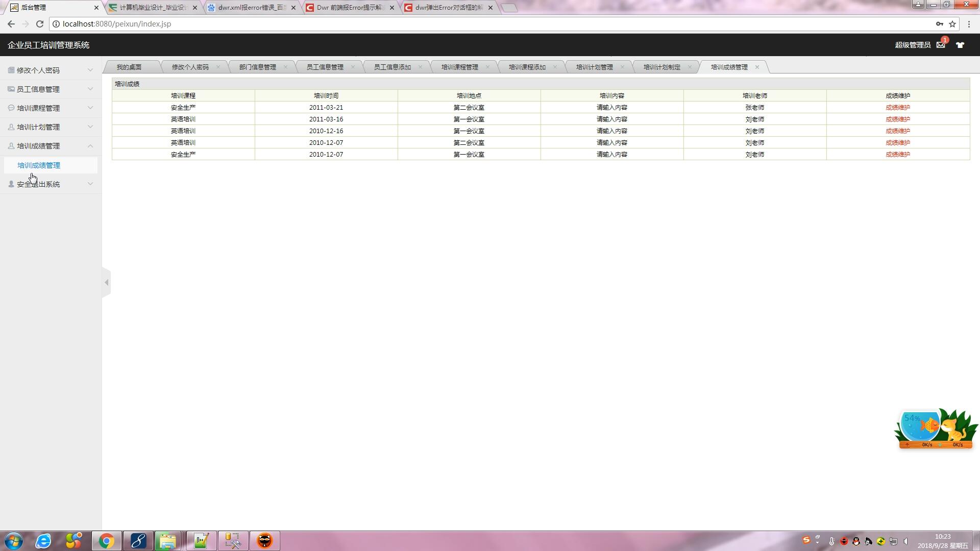Viewport: 980px width, 551px height.
Task: Click the 培训老师 column header
Action: pos(755,96)
